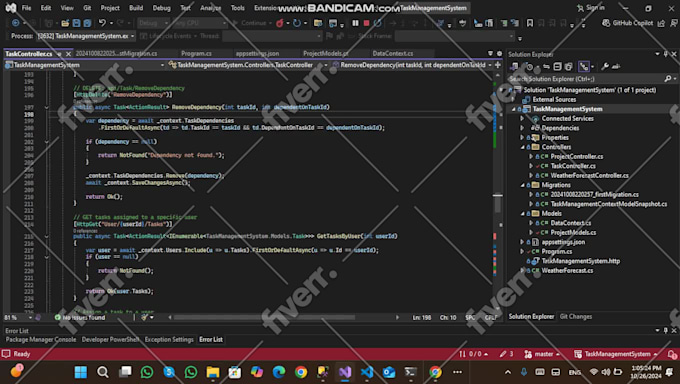This screenshot has width=680, height=384.
Task: Expand the Dependencies node
Action: pos(523,128)
